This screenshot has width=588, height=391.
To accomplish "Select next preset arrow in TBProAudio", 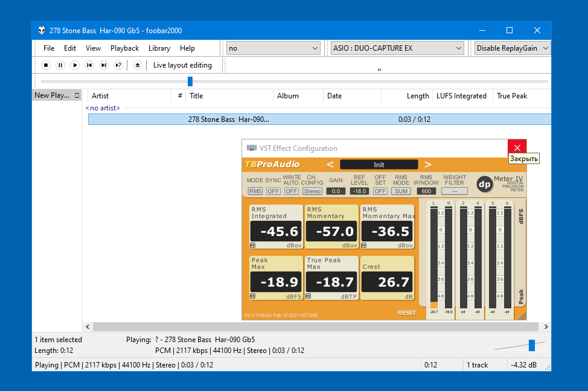I will click(428, 165).
